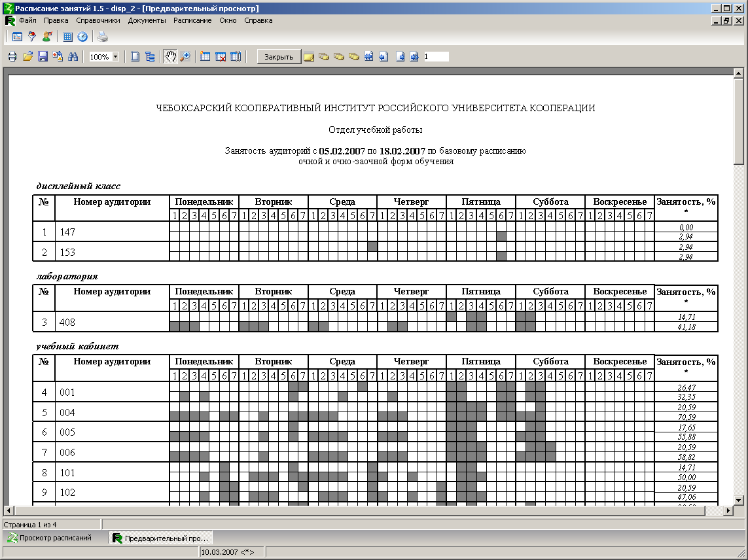Click room number 004 in the table
The width and height of the screenshot is (748, 560).
tap(67, 413)
